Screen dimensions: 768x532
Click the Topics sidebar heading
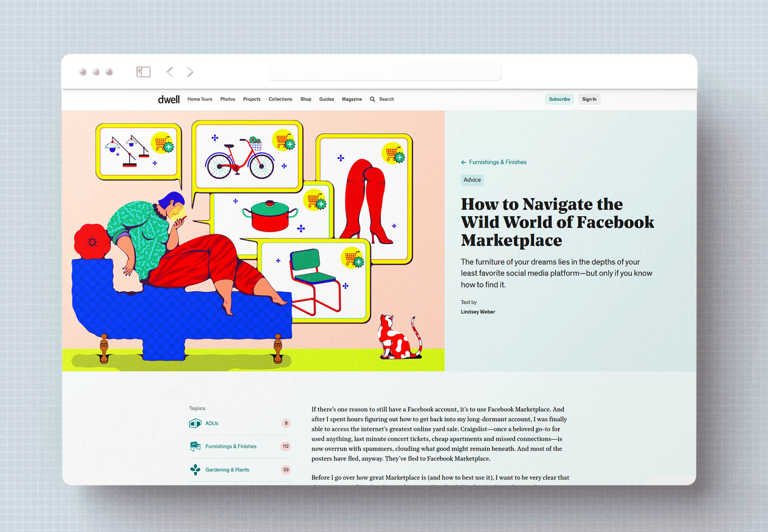point(197,408)
